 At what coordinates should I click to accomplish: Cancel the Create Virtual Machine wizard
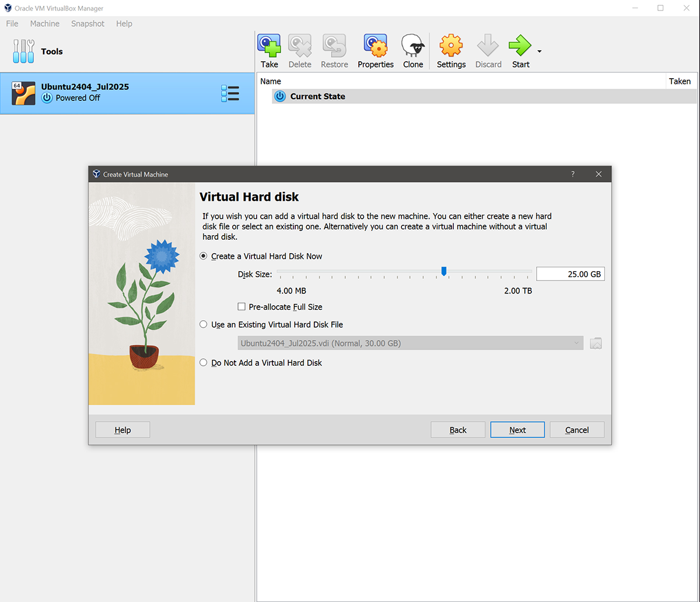click(x=577, y=430)
